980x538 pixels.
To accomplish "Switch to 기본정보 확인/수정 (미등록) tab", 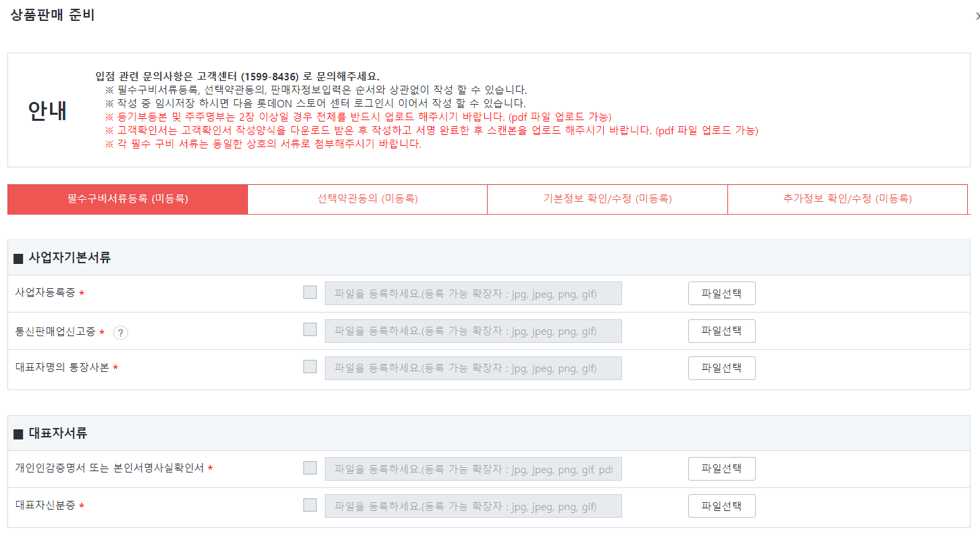I will (x=607, y=199).
